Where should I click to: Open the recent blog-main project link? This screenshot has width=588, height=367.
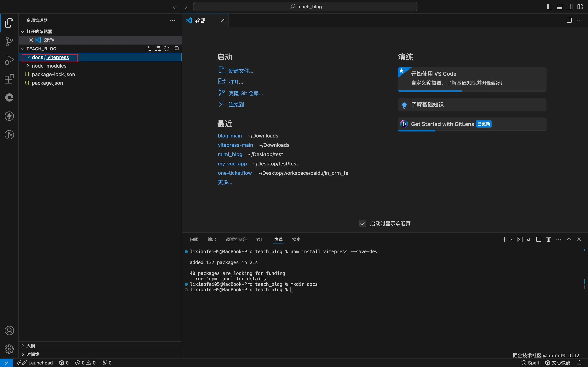[230, 136]
